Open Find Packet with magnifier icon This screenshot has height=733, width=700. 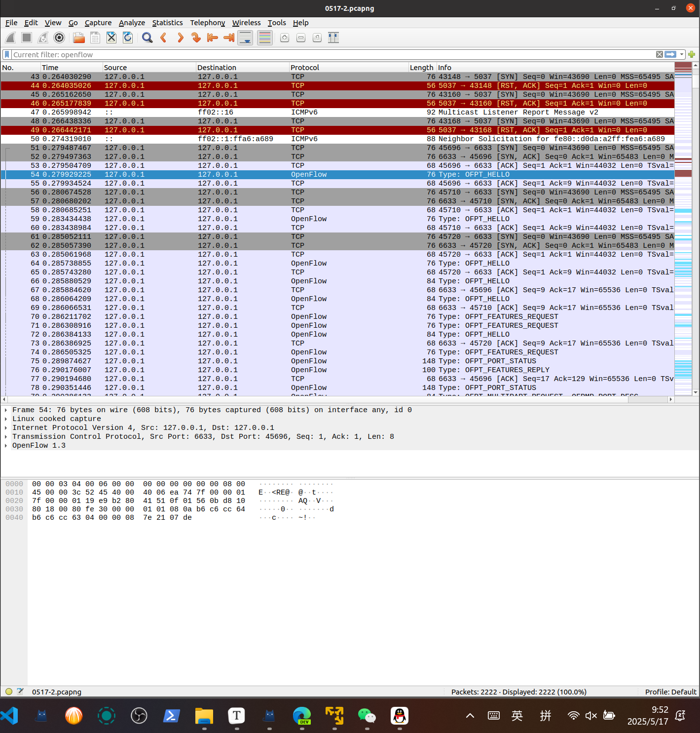pos(147,38)
